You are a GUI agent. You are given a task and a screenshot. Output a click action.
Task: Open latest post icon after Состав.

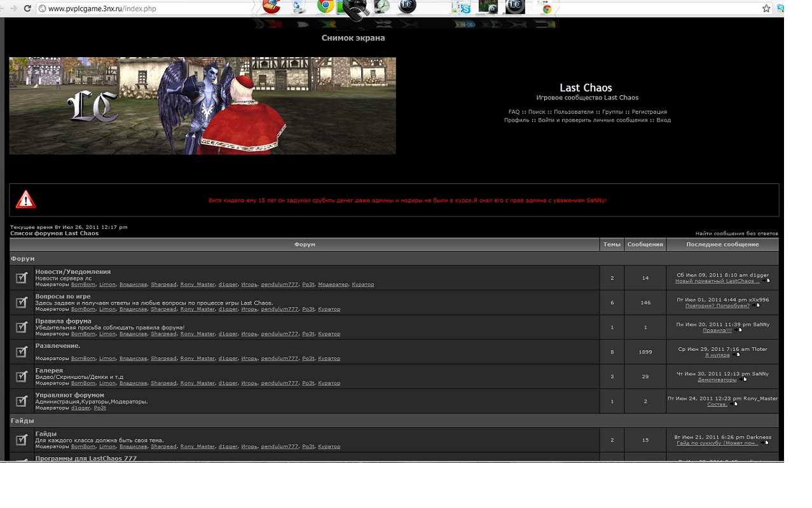(x=733, y=404)
